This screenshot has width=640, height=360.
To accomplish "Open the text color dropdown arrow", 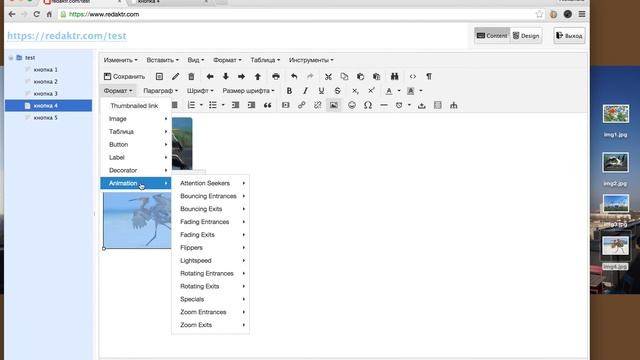I will (x=399, y=91).
